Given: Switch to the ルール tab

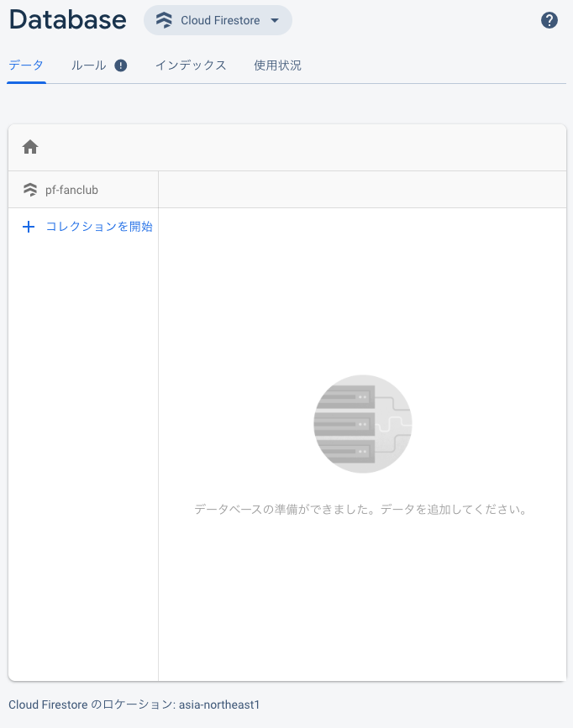Looking at the screenshot, I should 88,64.
